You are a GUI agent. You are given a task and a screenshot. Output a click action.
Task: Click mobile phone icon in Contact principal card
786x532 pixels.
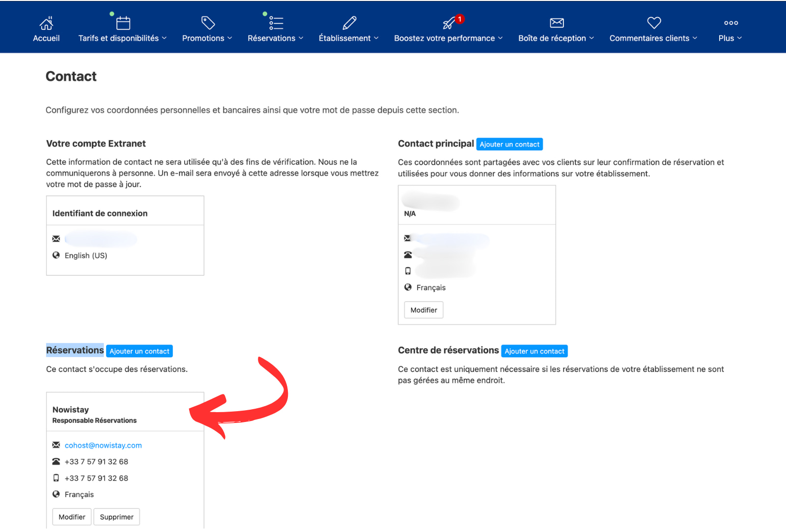click(408, 271)
